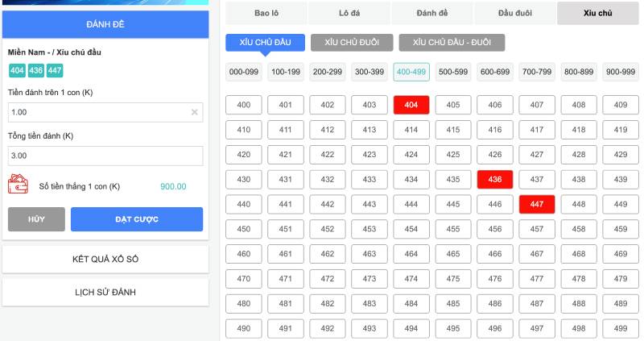Viewport: 644px width, 341px height.
Task: Deselect highlighted number 404 in grid
Action: point(411,105)
